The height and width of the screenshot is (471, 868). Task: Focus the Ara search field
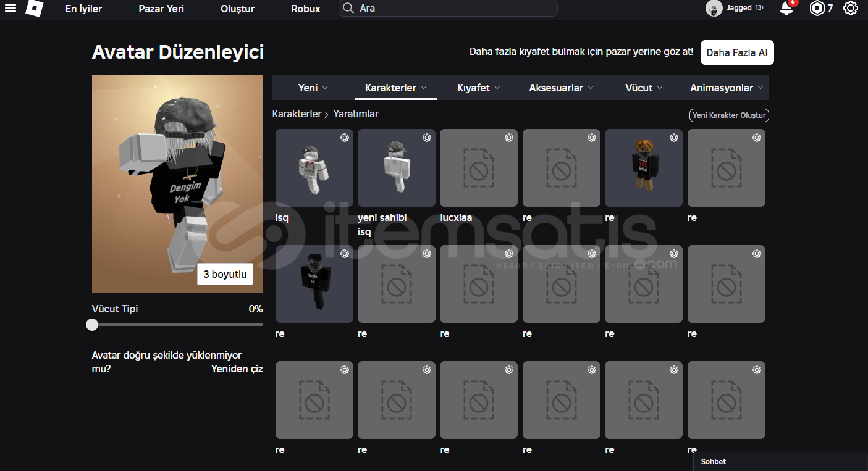pos(448,9)
